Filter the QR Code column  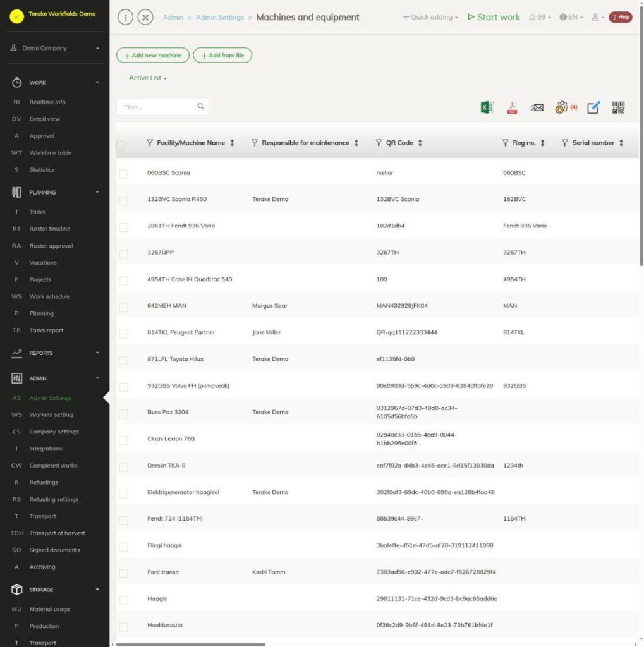[379, 143]
